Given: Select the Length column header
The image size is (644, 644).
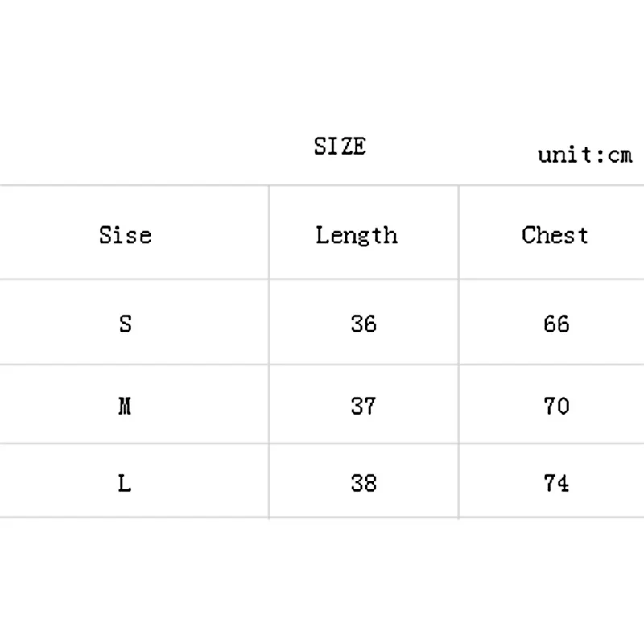Looking at the screenshot, I should (x=357, y=236).
